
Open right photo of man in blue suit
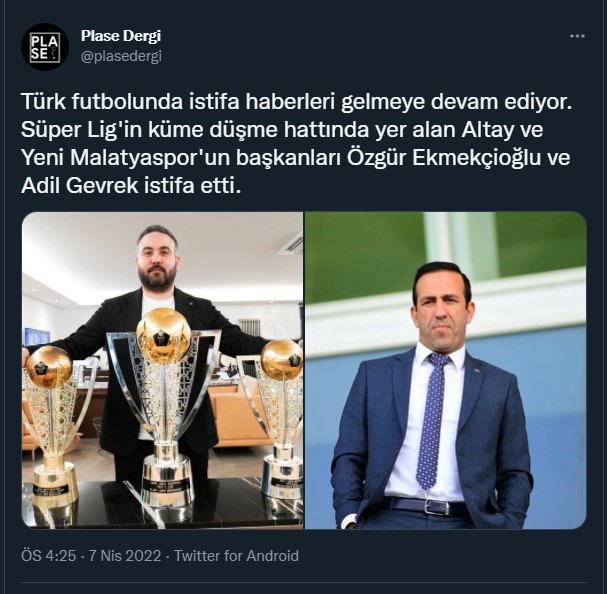[446, 370]
